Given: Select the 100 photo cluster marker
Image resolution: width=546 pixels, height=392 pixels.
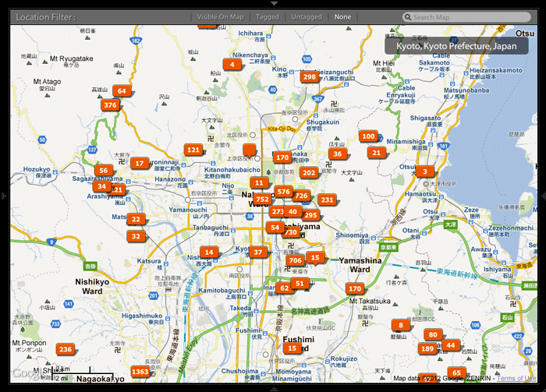Looking at the screenshot, I should pos(368,136).
